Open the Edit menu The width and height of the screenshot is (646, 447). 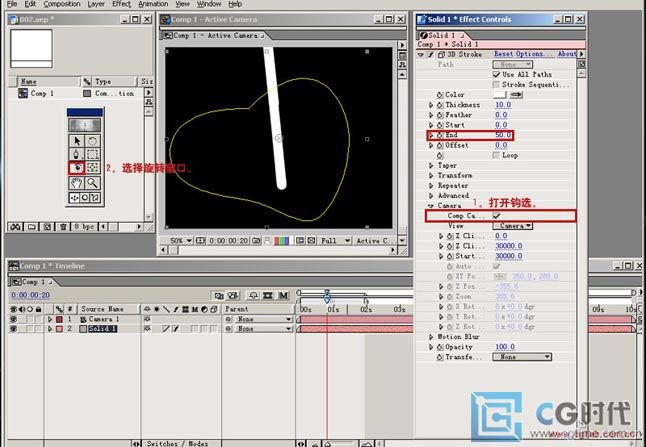(x=30, y=4)
